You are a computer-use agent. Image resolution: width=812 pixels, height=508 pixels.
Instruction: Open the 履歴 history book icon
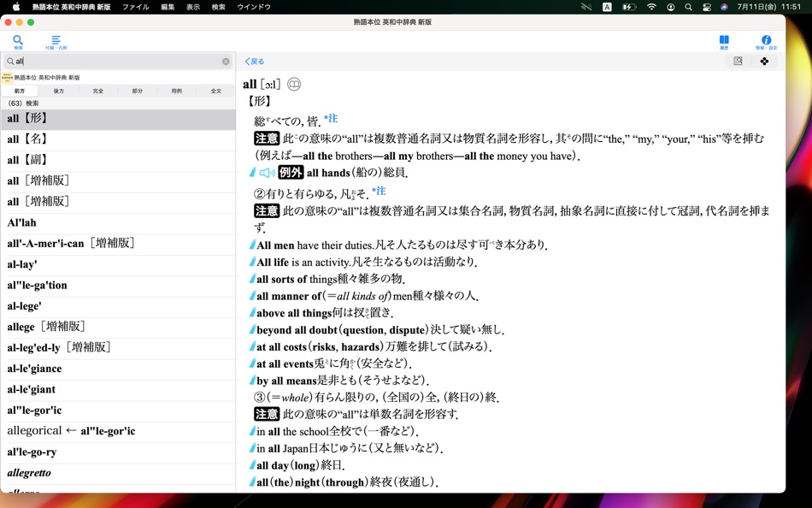[x=724, y=41]
